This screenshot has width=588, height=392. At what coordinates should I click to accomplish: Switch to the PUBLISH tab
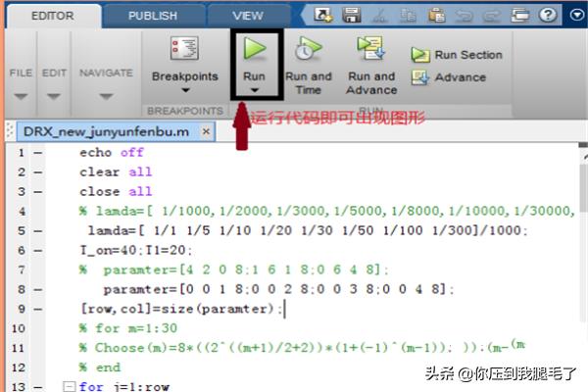click(x=152, y=16)
